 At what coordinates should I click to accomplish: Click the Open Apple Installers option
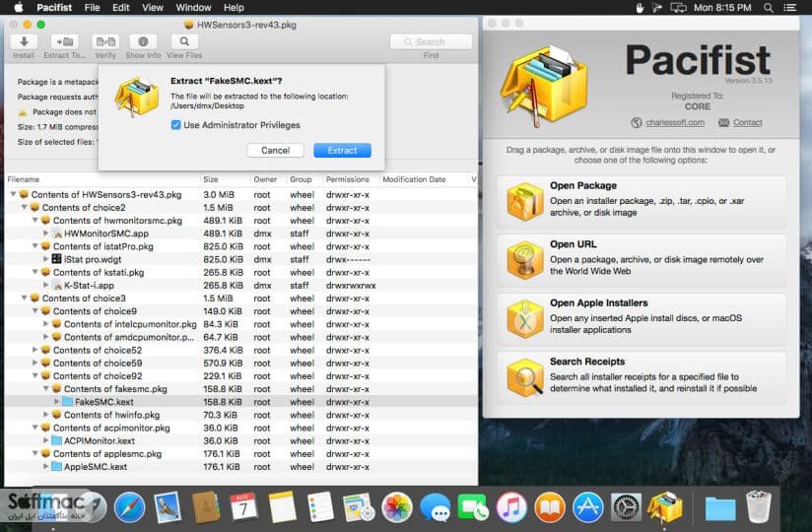(x=641, y=319)
